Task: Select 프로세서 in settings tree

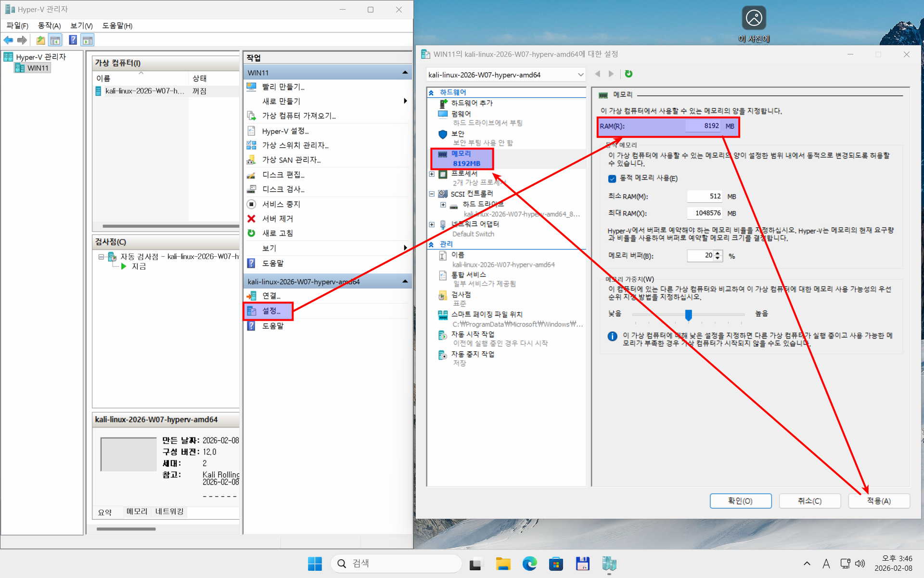Action: point(464,173)
